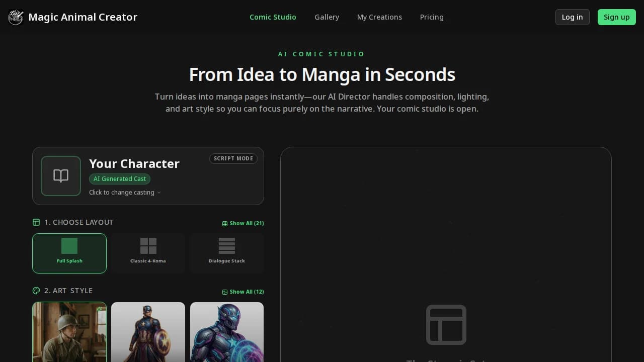644x362 pixels.
Task: Select the Classic 4-Koma layout icon
Action: pos(148,245)
